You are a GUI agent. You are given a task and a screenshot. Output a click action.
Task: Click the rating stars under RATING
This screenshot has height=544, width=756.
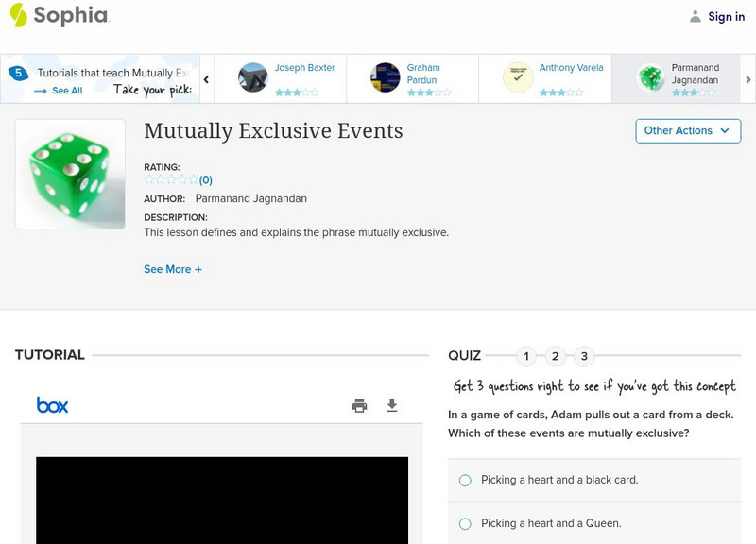click(x=171, y=179)
